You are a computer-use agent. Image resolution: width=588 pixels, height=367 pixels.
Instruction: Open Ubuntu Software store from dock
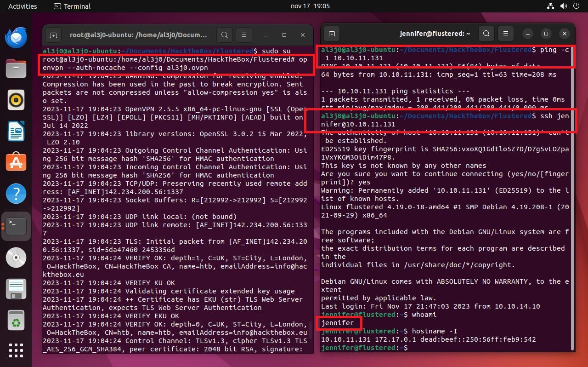click(16, 162)
